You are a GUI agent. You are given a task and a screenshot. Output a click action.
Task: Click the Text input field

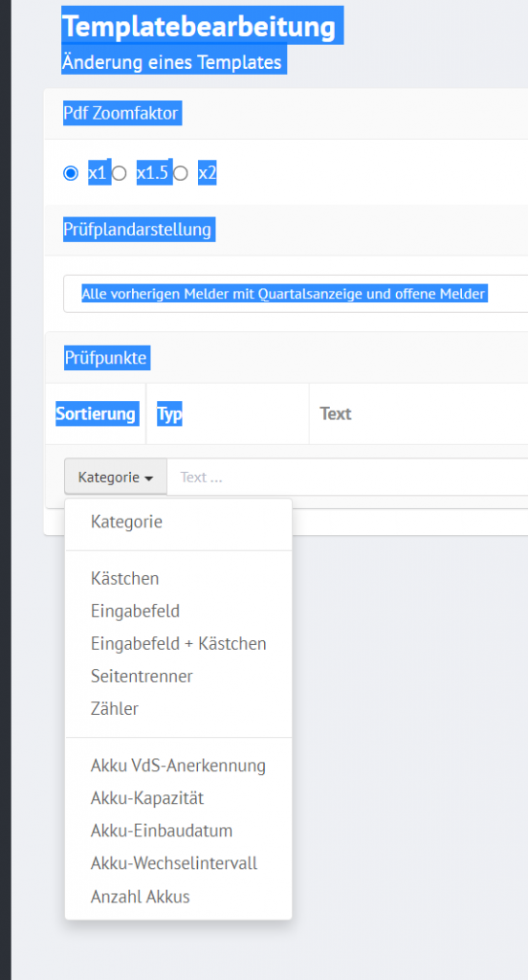[x=347, y=477]
